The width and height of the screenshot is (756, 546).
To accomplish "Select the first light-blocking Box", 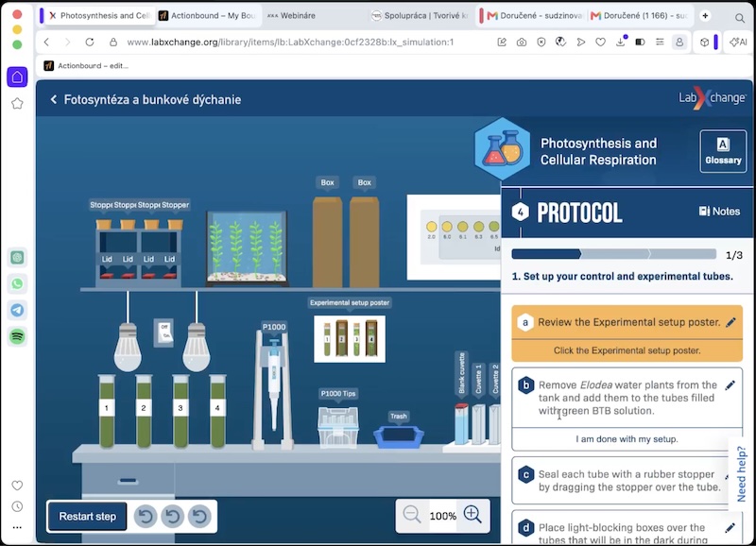I will pos(327,242).
